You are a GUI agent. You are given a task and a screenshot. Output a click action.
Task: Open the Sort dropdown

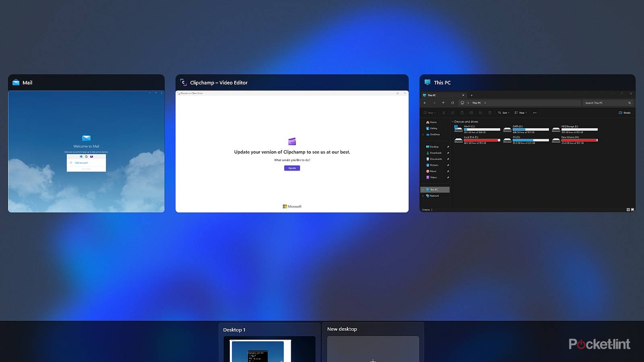504,113
